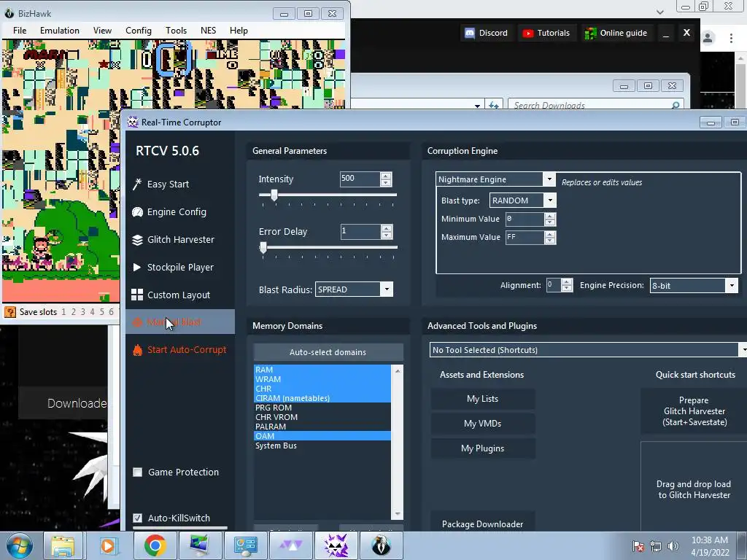This screenshot has height=560, width=747.
Task: Open BizHawk Tools menu
Action: pyautogui.click(x=176, y=31)
